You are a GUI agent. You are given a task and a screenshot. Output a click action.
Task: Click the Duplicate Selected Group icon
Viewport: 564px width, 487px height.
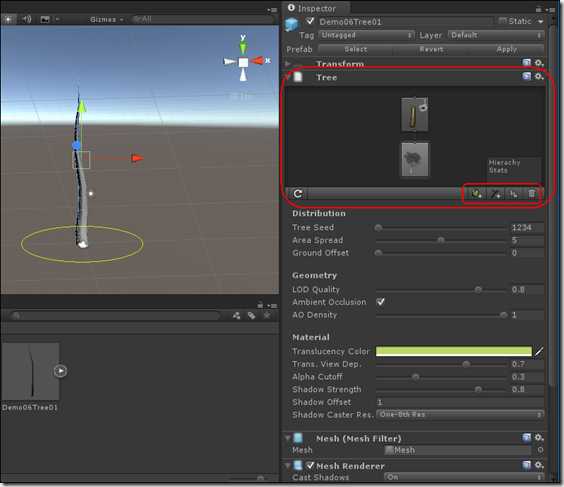tap(514, 194)
